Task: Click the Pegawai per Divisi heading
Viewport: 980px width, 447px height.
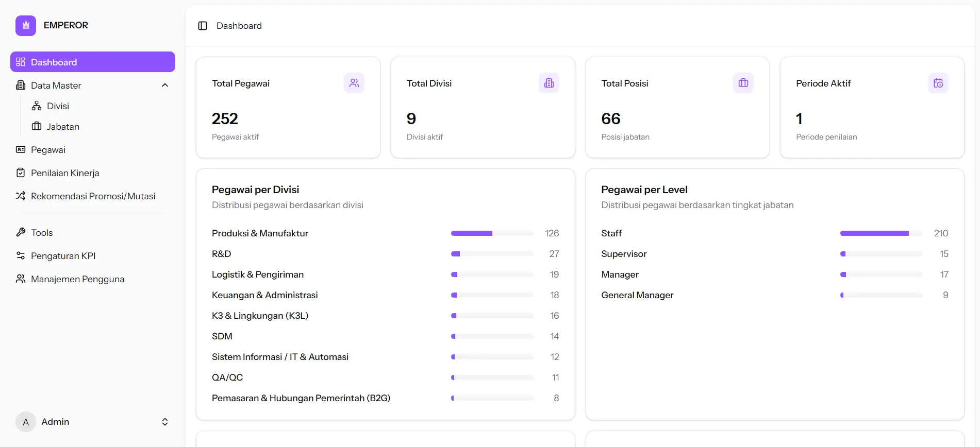Action: pos(255,190)
